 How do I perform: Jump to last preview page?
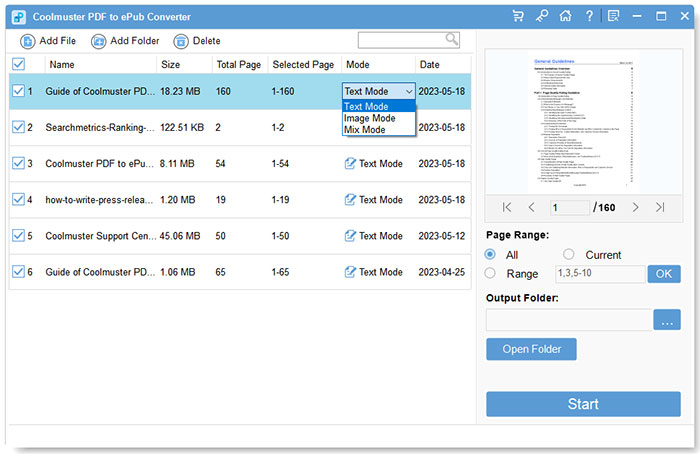click(660, 207)
